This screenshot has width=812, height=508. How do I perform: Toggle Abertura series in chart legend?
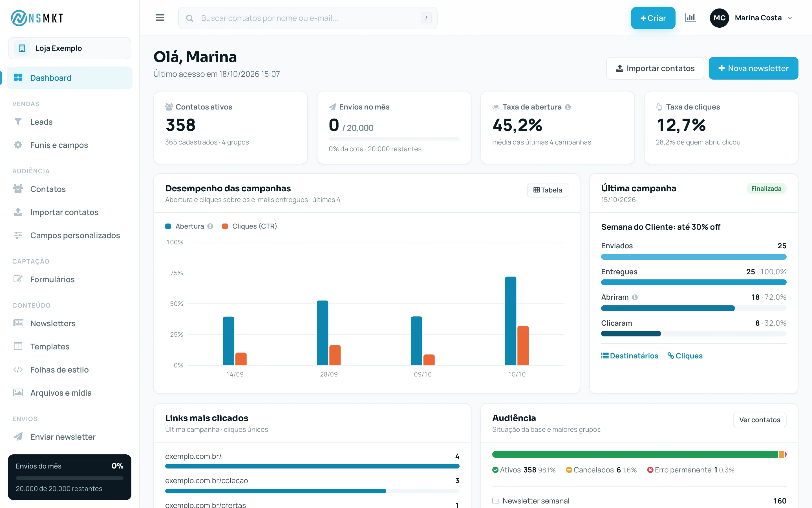[x=185, y=226]
